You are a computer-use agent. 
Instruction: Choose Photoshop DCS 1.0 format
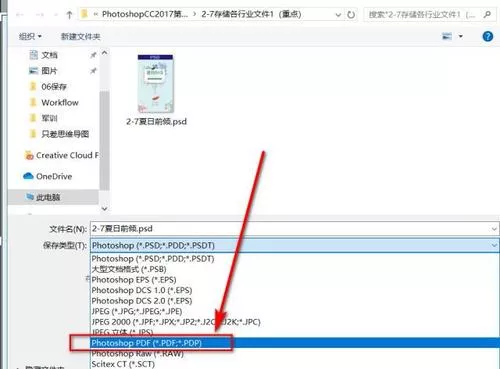[x=295, y=290]
